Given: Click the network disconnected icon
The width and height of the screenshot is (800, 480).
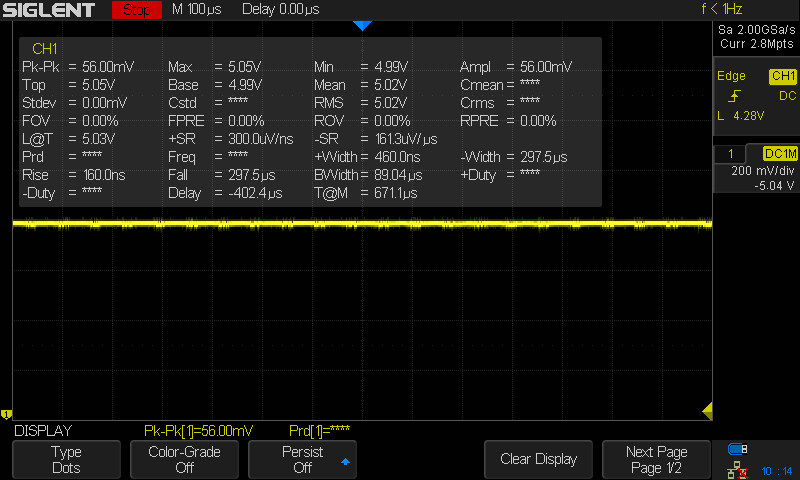Looking at the screenshot, I should pyautogui.click(x=738, y=468).
